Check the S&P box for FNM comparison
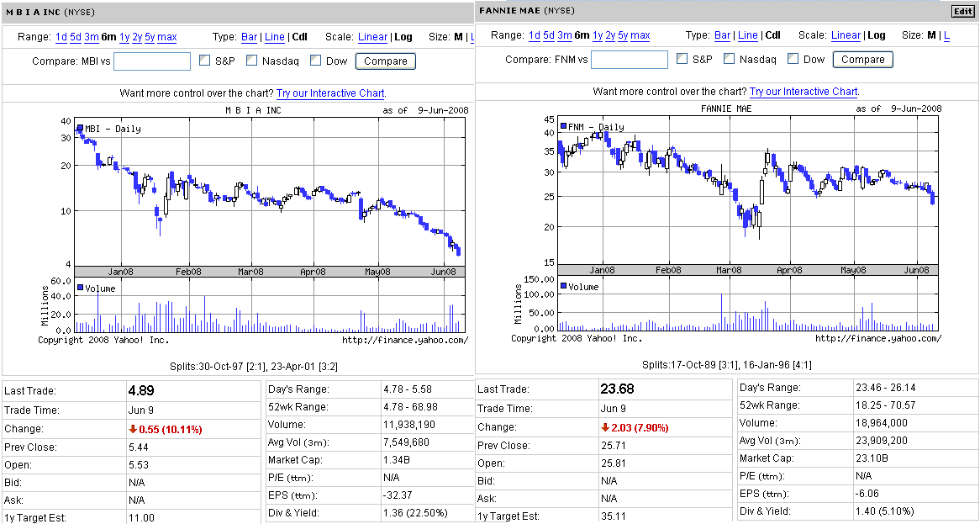This screenshot has height=524, width=980. point(682,59)
